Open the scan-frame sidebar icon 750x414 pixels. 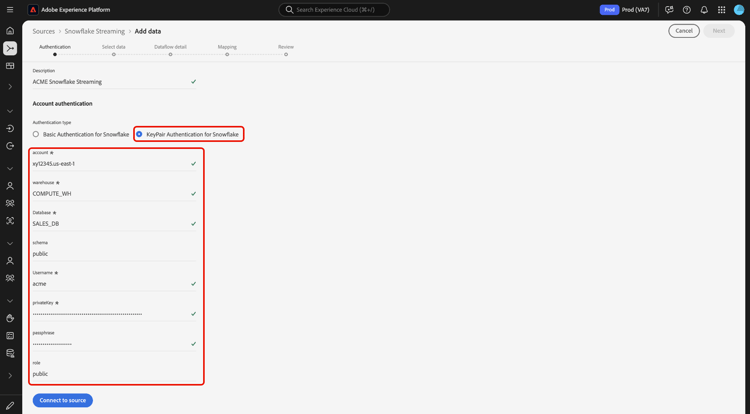click(10, 221)
